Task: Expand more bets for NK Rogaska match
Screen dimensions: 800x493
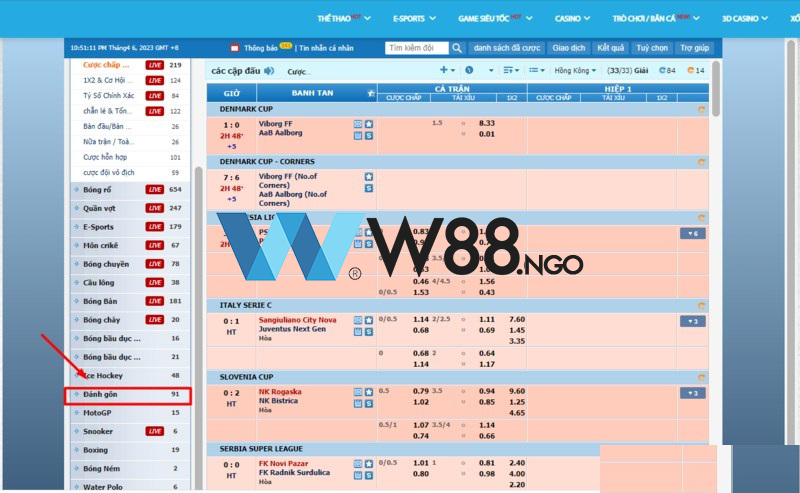Action: click(693, 393)
